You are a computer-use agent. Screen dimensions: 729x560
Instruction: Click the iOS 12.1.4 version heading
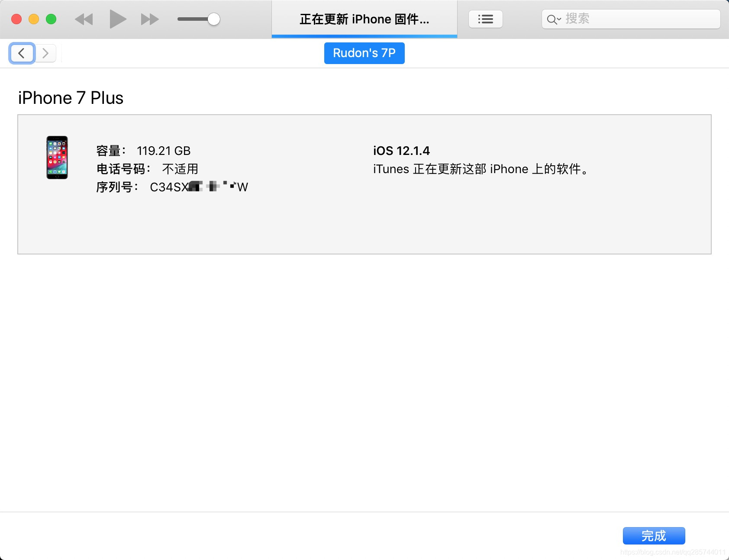point(401,151)
